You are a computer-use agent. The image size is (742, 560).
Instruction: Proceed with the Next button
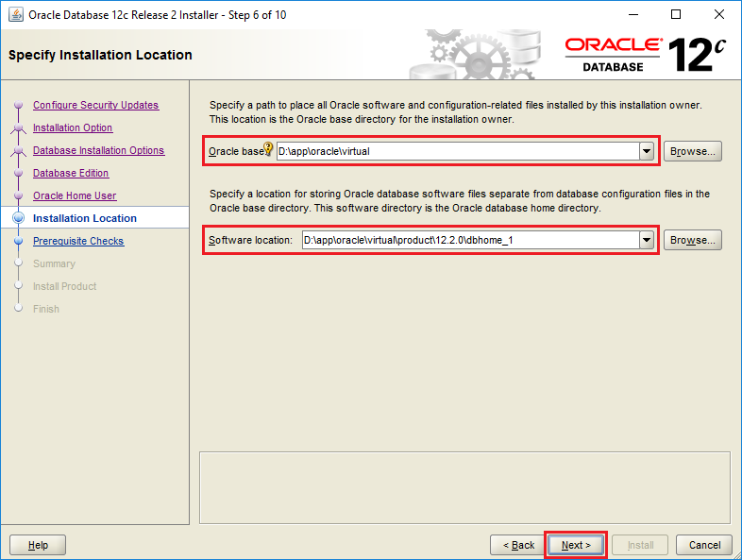(576, 545)
